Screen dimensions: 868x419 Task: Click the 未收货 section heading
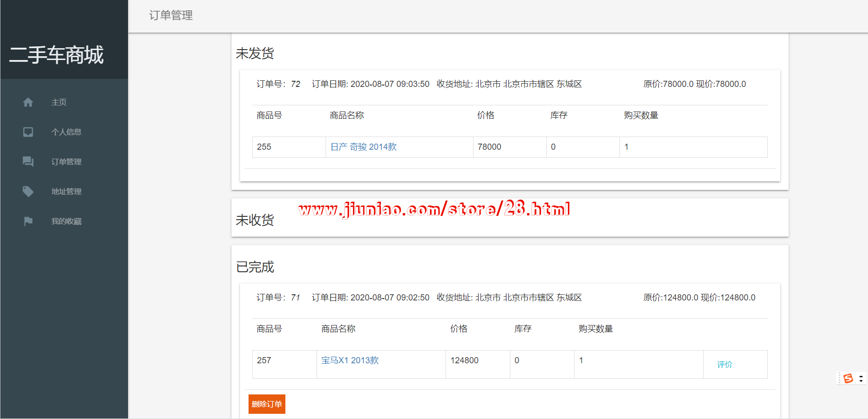click(255, 220)
